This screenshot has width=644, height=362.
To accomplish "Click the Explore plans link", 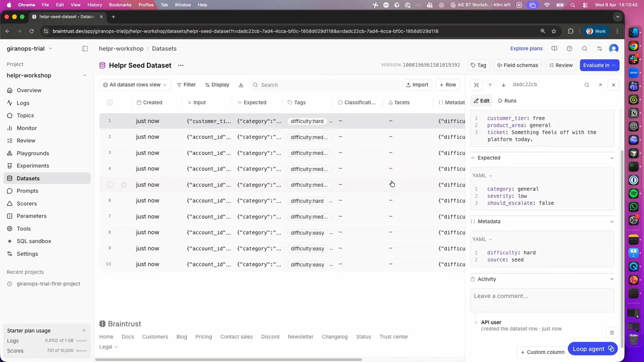I will pos(526,49).
